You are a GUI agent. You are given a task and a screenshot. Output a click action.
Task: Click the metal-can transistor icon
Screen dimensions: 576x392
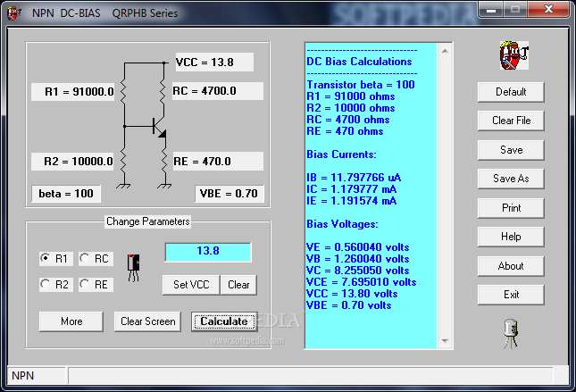(511, 334)
